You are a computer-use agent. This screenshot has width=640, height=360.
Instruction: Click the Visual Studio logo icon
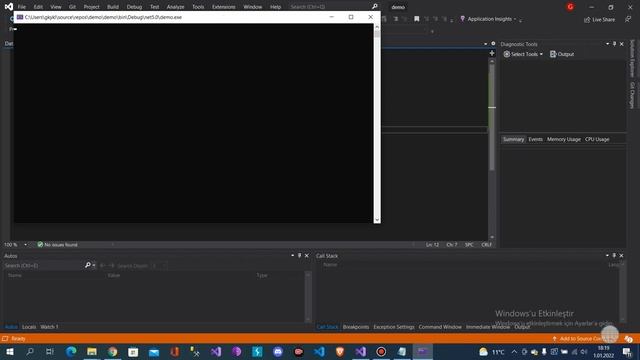click(9, 7)
